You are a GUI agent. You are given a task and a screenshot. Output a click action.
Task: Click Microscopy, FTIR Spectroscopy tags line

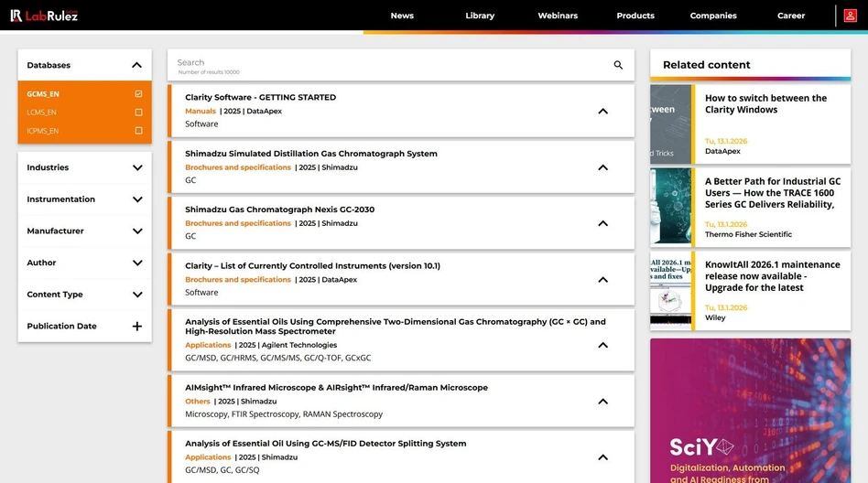pos(284,413)
